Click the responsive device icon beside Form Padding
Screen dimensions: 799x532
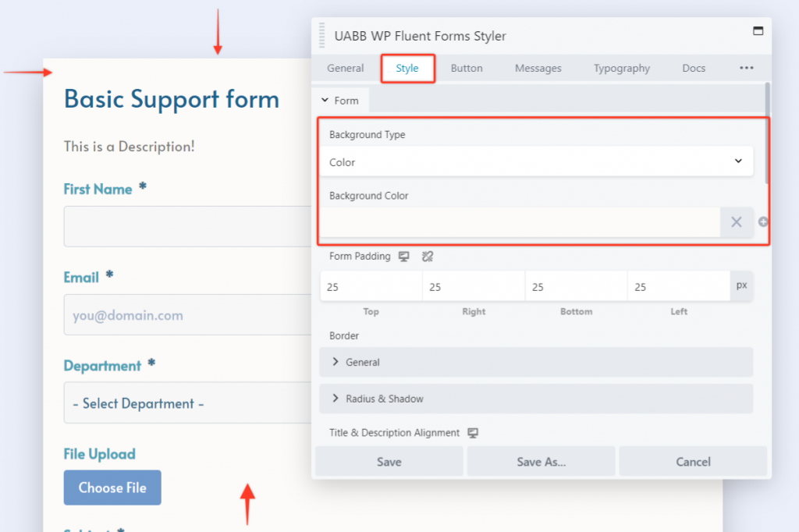point(403,256)
